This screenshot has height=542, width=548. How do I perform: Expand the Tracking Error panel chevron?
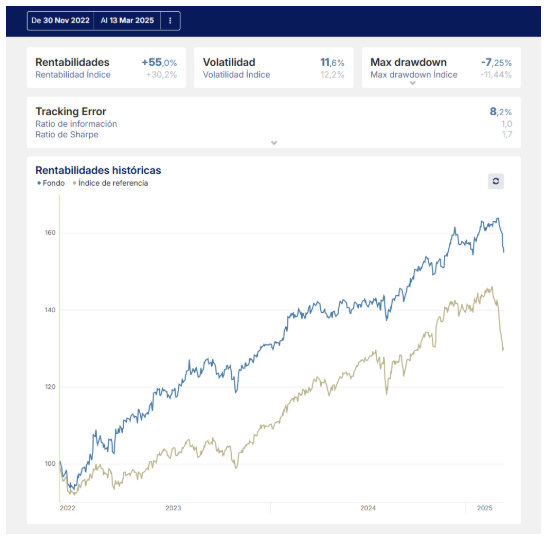274,143
